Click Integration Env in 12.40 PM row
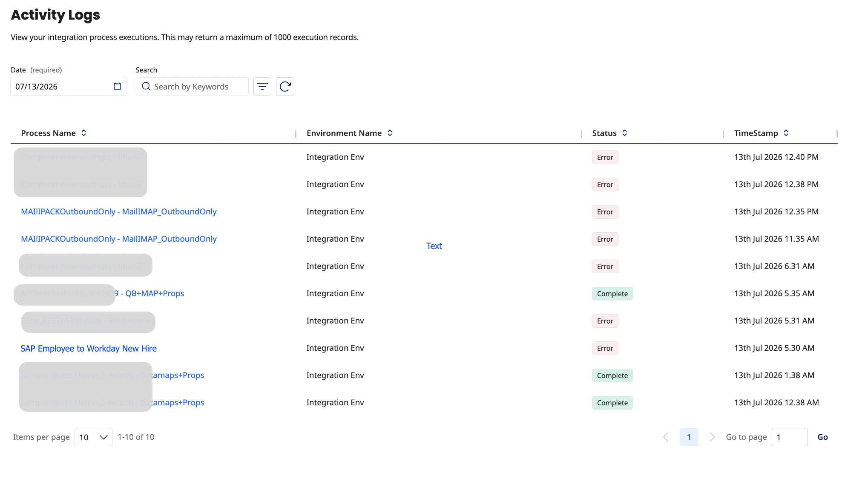Image resolution: width=868 pixels, height=491 pixels. pos(335,157)
